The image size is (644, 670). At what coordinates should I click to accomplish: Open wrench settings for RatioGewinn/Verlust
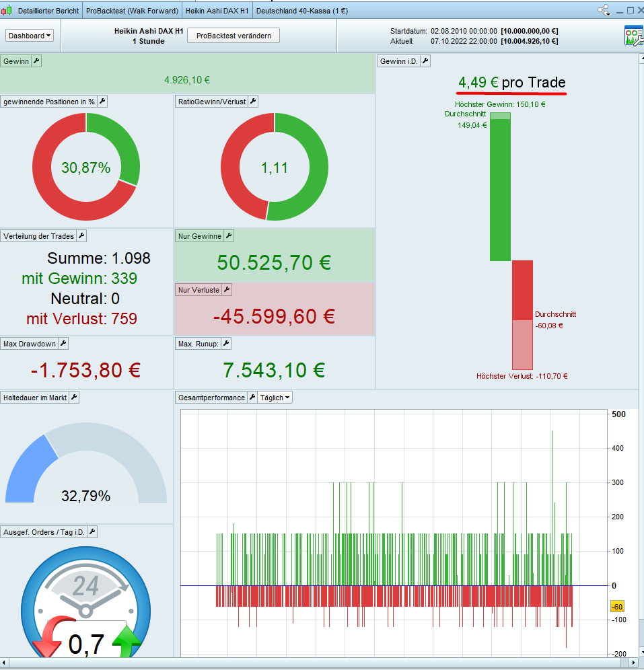tap(253, 102)
